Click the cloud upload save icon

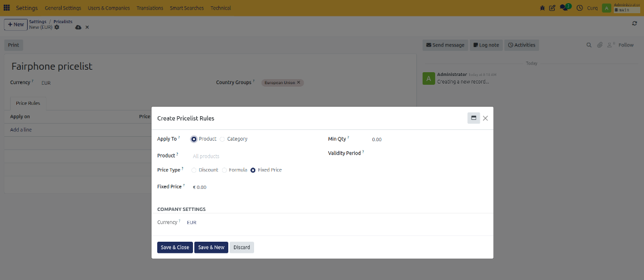78,27
